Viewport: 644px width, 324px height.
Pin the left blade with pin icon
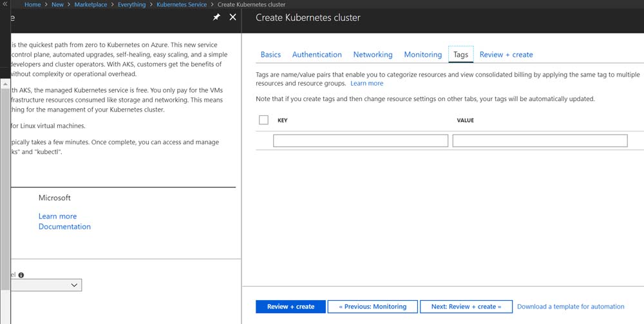(x=217, y=17)
